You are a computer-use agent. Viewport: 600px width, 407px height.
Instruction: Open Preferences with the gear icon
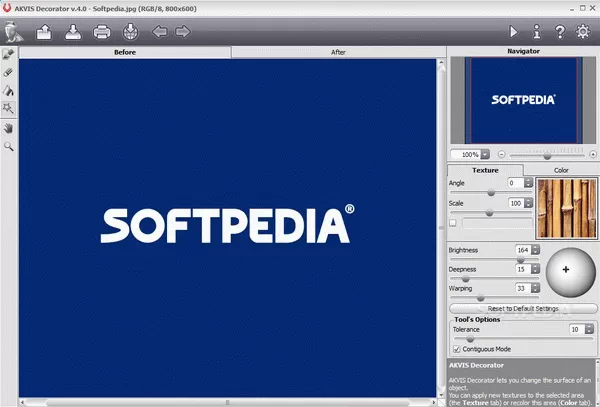point(584,31)
